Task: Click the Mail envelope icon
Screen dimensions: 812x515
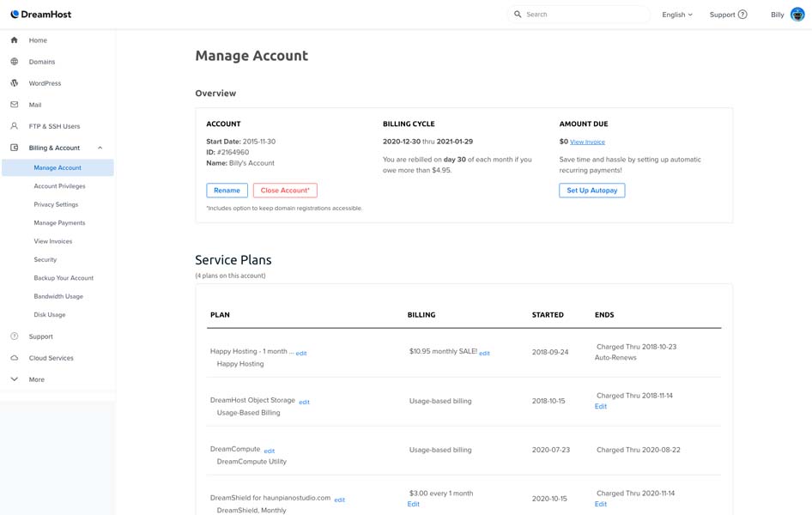Action: (x=15, y=105)
